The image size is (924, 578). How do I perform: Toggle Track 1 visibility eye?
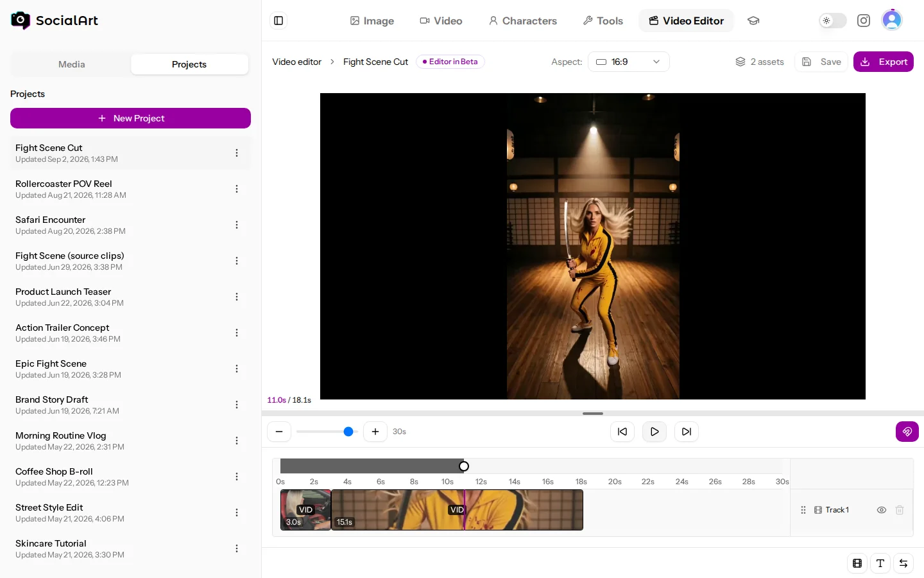tap(882, 510)
